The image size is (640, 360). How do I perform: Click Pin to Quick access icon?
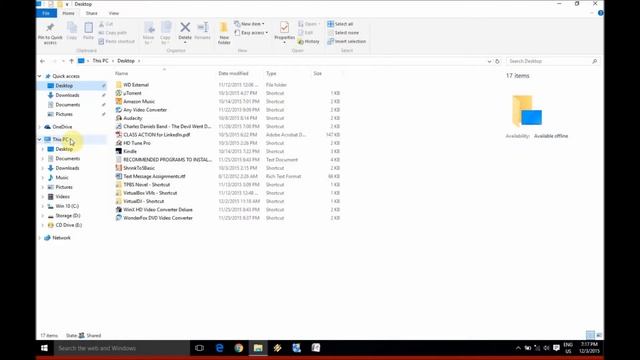click(50, 28)
